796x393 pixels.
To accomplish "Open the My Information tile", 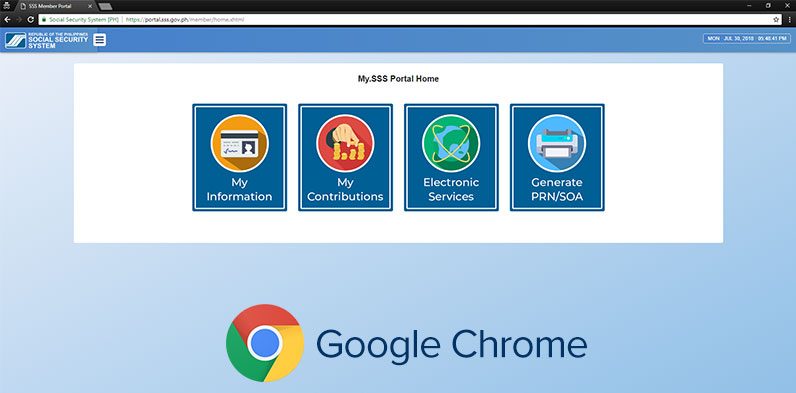I will [239, 157].
